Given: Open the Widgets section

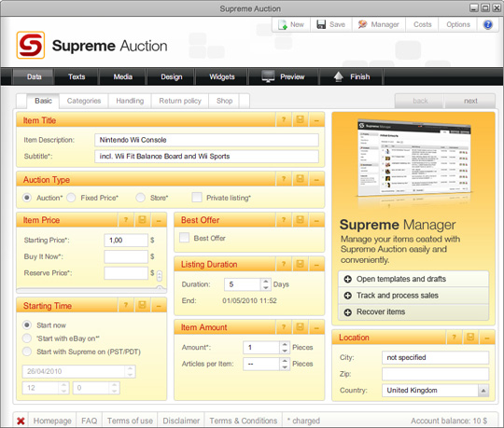Looking at the screenshot, I should (x=222, y=76).
